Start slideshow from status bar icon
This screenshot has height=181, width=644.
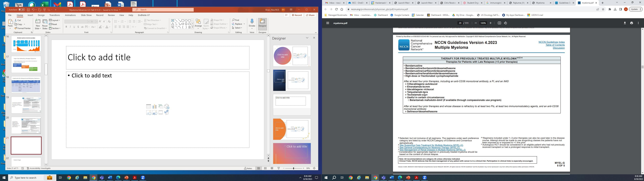(279, 168)
